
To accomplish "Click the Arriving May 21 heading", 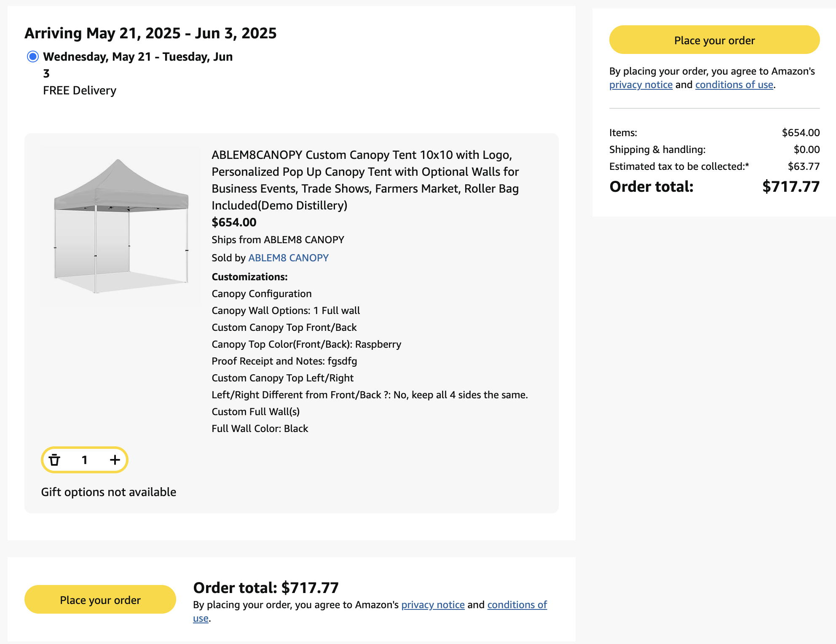I will click(150, 33).
